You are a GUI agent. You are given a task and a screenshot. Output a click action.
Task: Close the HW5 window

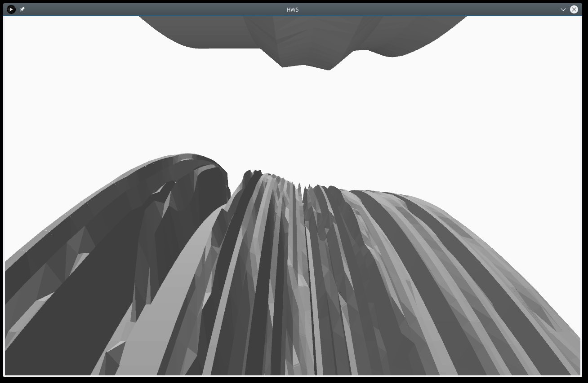coord(574,9)
